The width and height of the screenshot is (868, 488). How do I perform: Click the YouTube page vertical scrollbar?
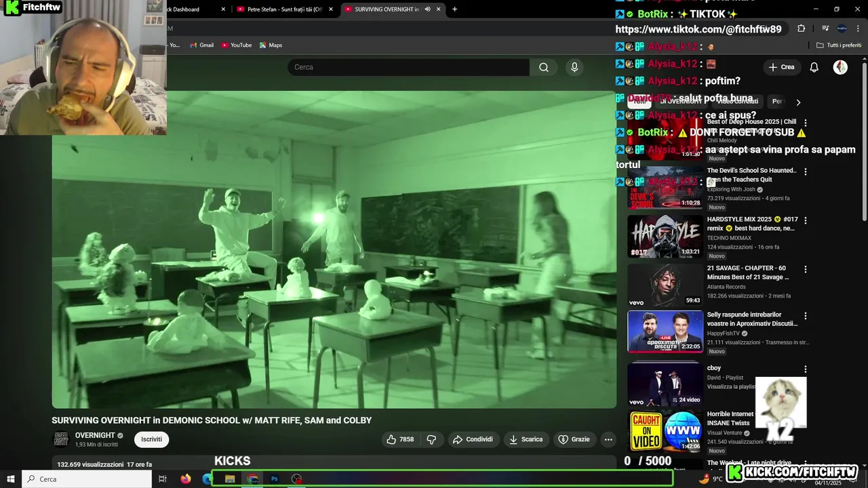(864, 142)
